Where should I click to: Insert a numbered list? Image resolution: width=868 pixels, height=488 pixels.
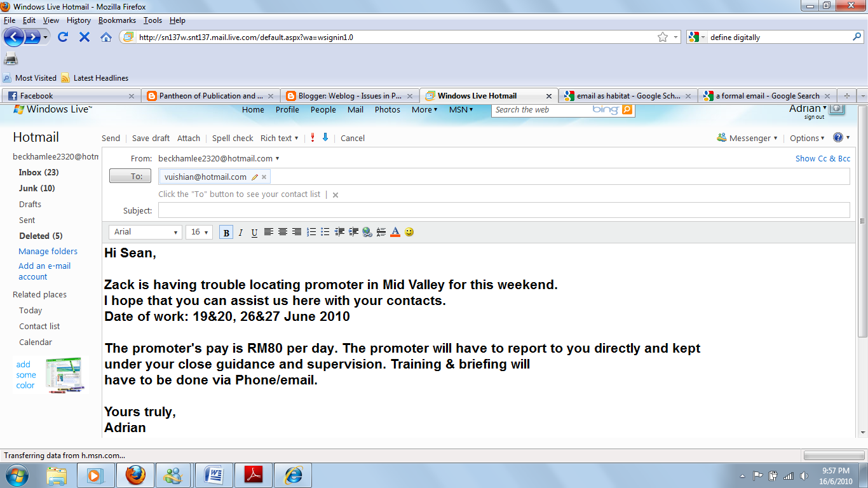tap(311, 232)
